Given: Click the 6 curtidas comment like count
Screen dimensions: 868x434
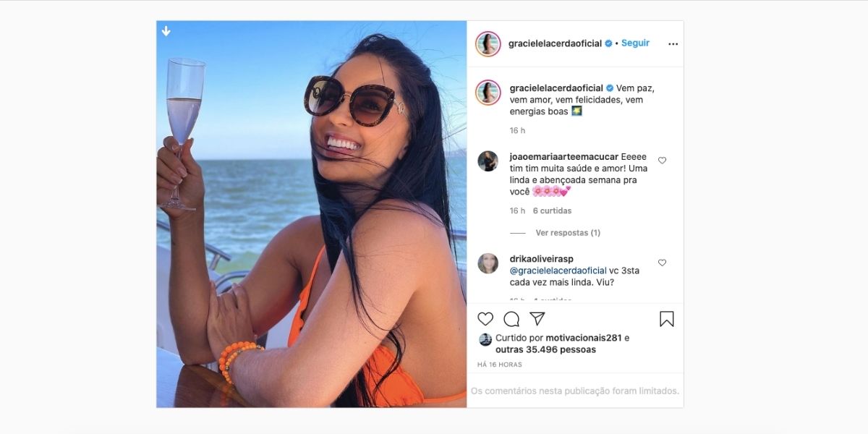Looking at the screenshot, I should [x=552, y=211].
